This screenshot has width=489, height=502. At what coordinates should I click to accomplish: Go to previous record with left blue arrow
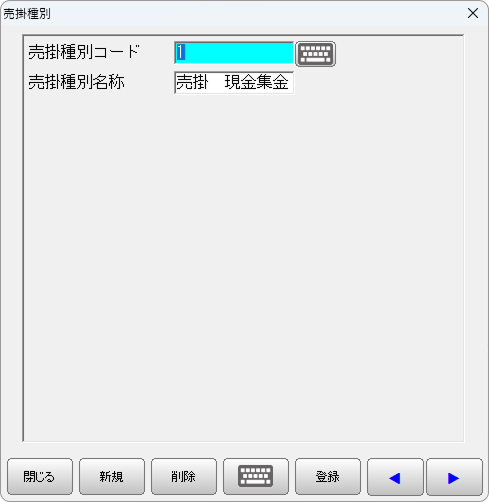(x=395, y=476)
